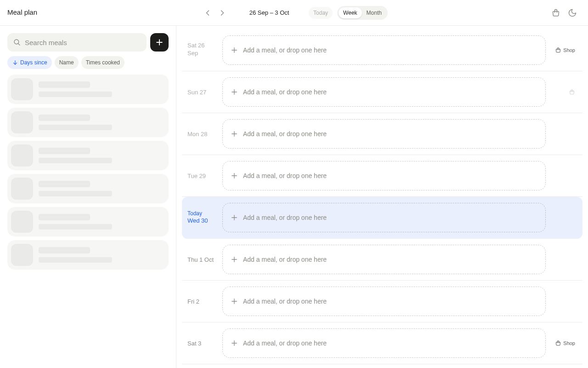Click the plus icon in Sat 26 Sep row

(x=234, y=50)
